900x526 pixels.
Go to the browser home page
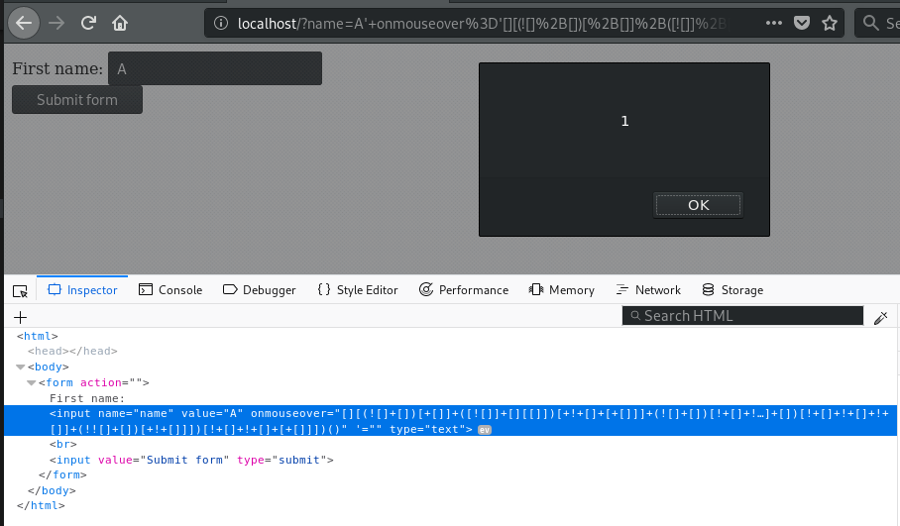pos(120,22)
